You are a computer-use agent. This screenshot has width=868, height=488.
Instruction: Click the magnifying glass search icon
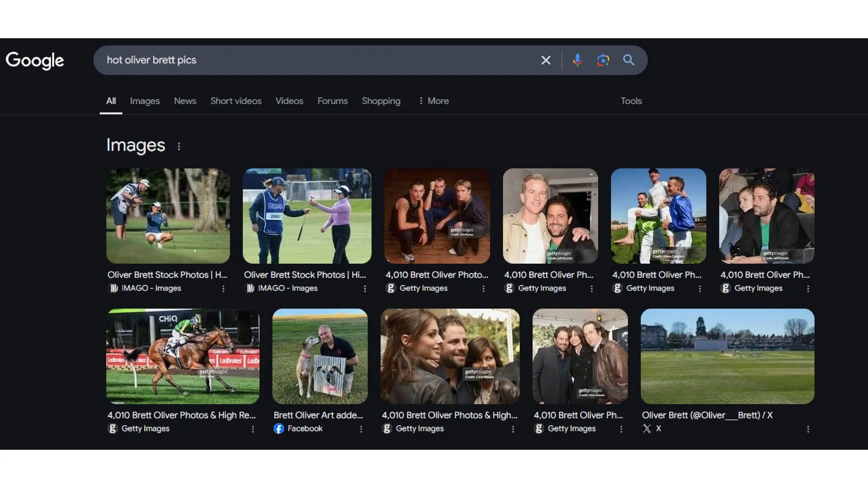point(629,60)
